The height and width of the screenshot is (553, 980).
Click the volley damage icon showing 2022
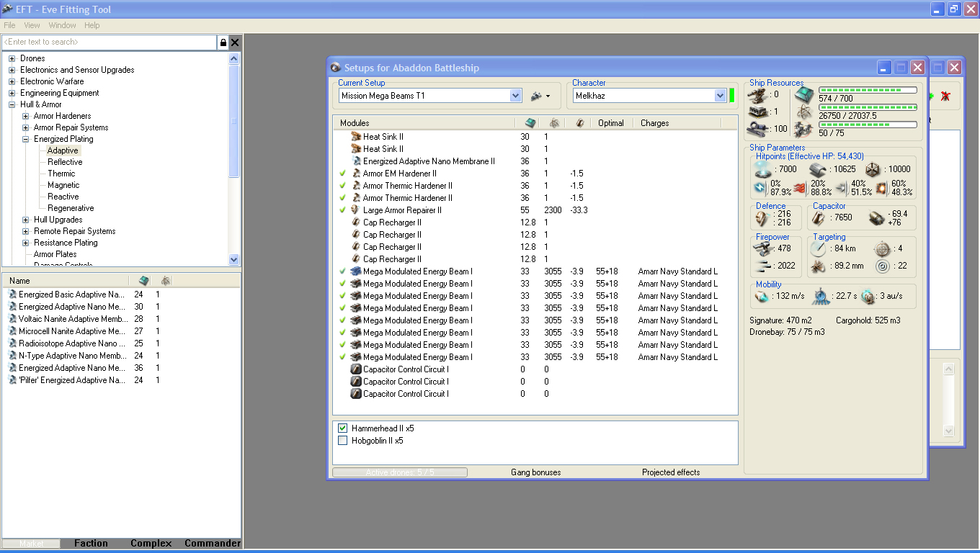[x=762, y=266]
